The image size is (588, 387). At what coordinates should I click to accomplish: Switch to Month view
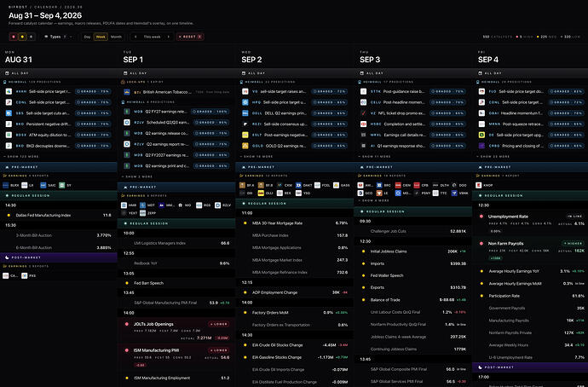coord(116,37)
